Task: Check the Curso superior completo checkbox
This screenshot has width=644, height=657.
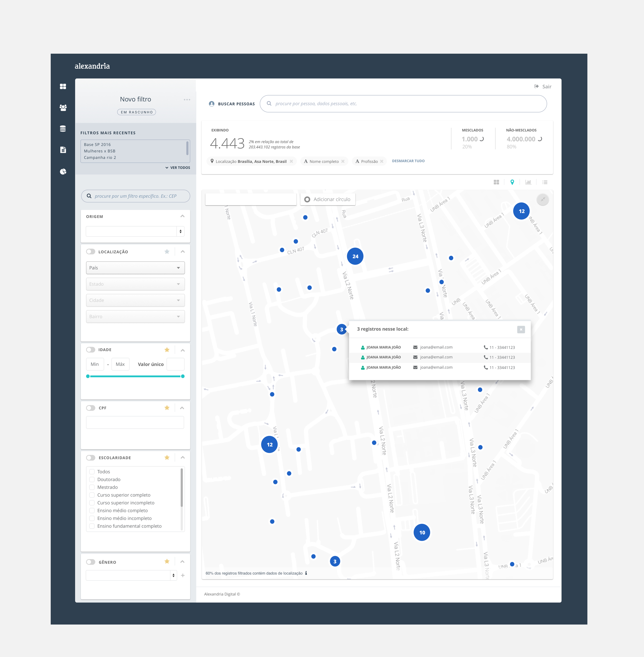Action: click(92, 495)
